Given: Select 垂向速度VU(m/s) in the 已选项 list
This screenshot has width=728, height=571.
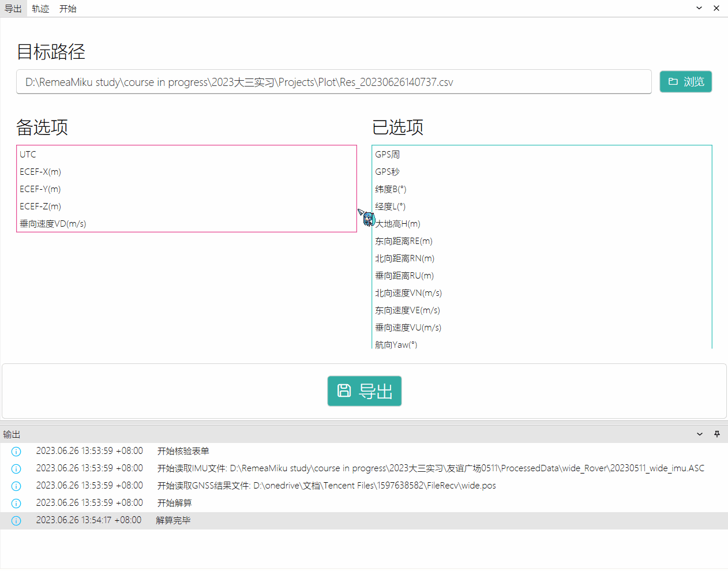Looking at the screenshot, I should click(x=542, y=328).
